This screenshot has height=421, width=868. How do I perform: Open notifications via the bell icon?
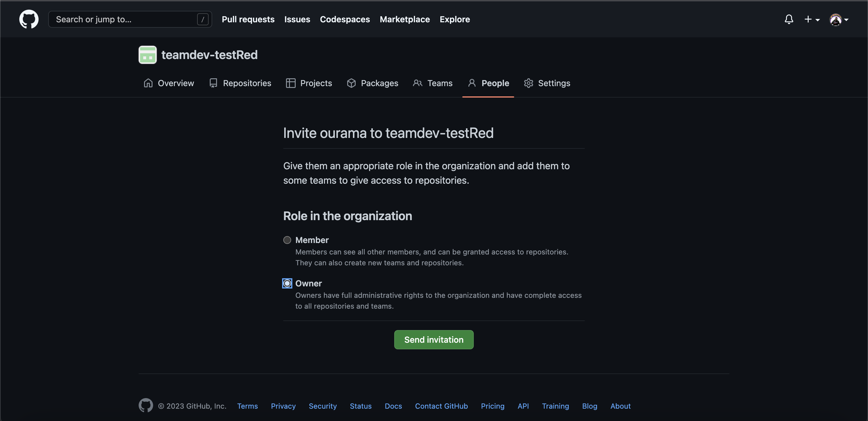pyautogui.click(x=788, y=19)
